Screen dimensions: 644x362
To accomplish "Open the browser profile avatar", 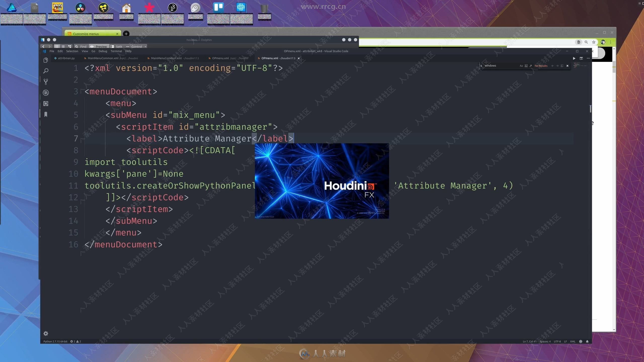I will coord(603,42).
